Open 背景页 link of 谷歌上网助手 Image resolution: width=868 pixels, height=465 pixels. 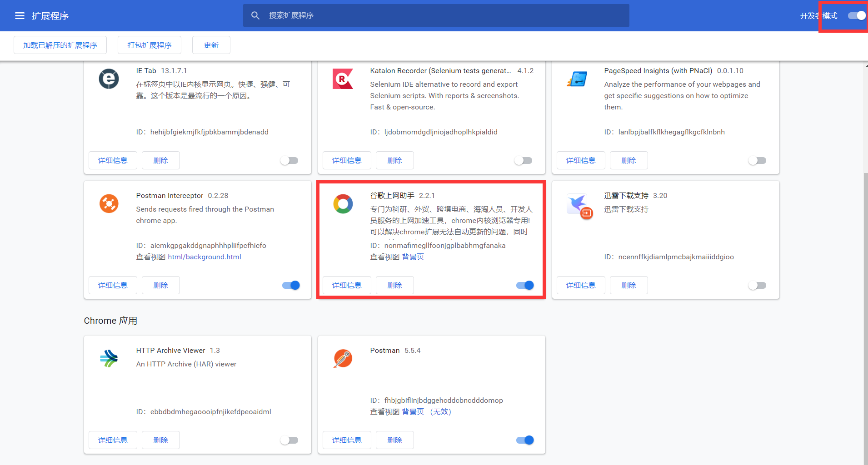click(x=413, y=257)
